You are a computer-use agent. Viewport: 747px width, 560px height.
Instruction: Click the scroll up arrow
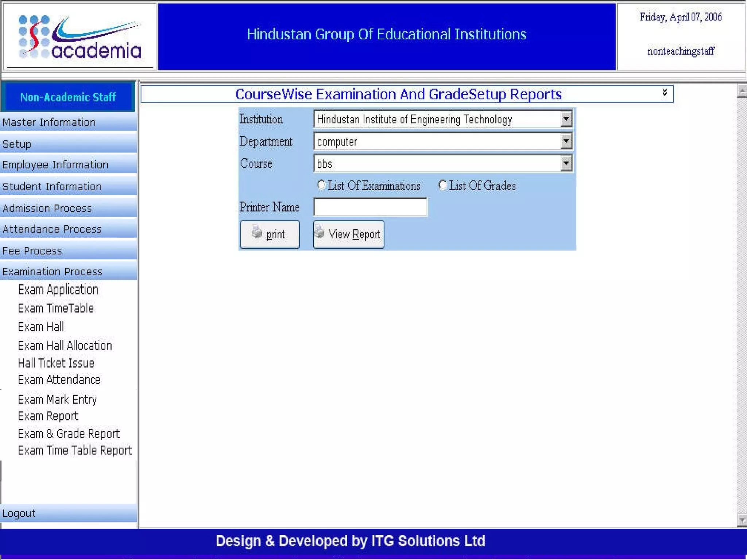pos(742,90)
